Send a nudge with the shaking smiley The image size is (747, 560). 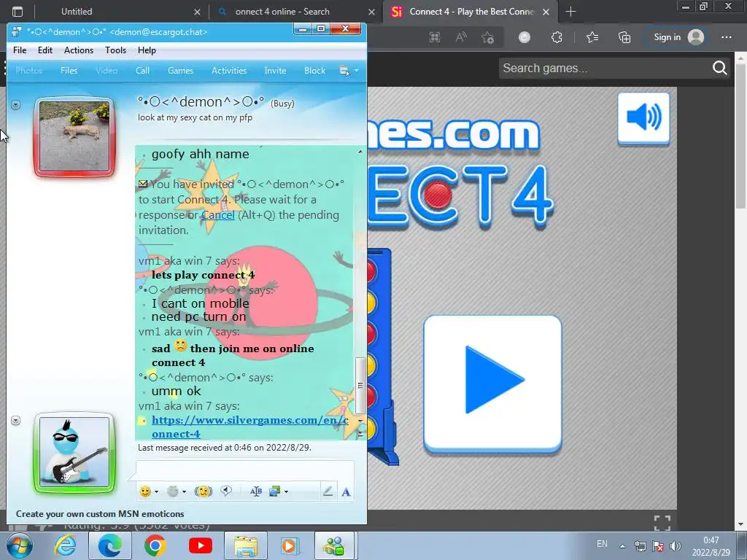[x=204, y=491]
